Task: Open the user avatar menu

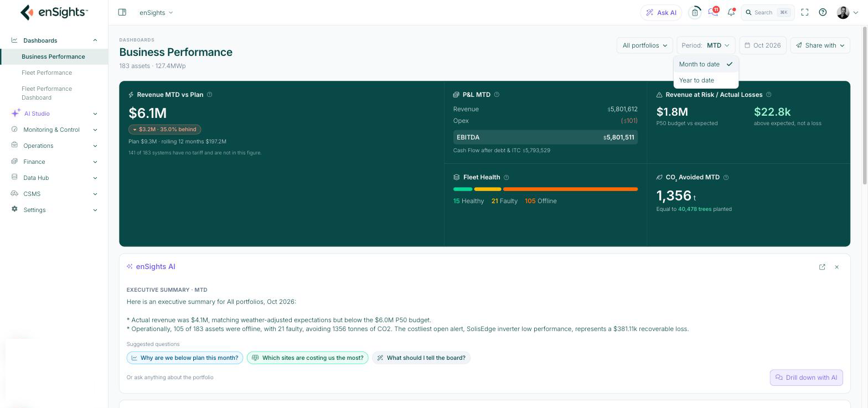Action: 848,12
